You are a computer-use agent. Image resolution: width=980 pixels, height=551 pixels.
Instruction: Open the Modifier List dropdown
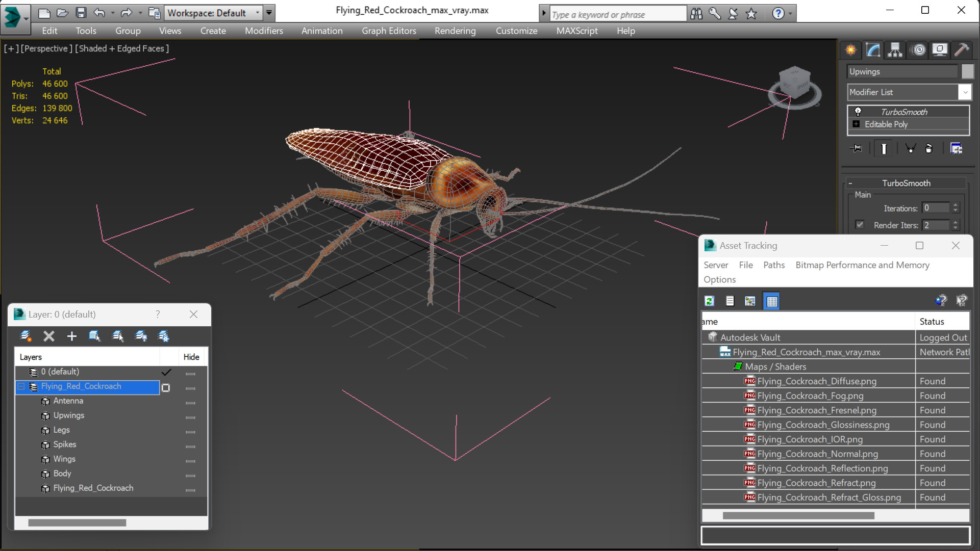tap(965, 92)
